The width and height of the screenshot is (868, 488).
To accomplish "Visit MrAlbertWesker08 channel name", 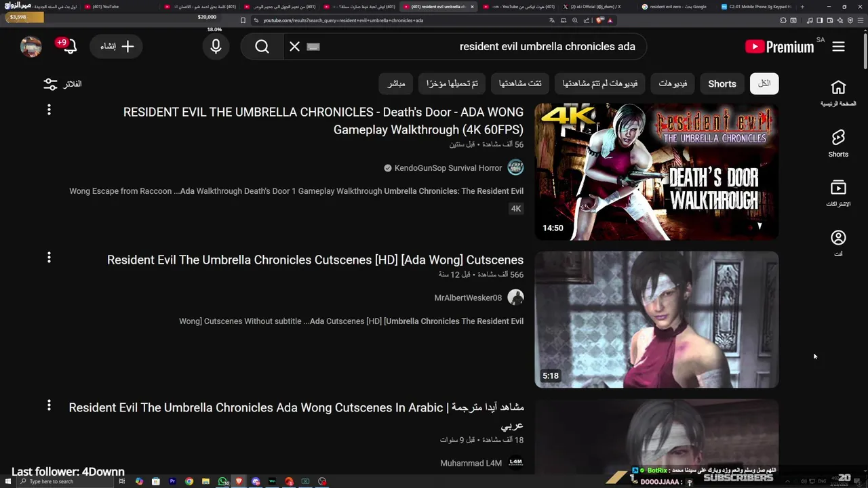I will [468, 298].
